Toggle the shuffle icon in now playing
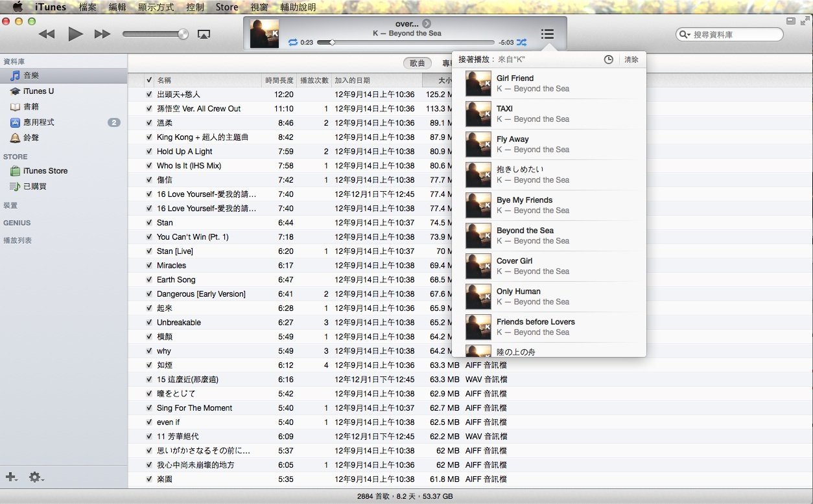Screen dimensions: 813x504 click(521, 43)
